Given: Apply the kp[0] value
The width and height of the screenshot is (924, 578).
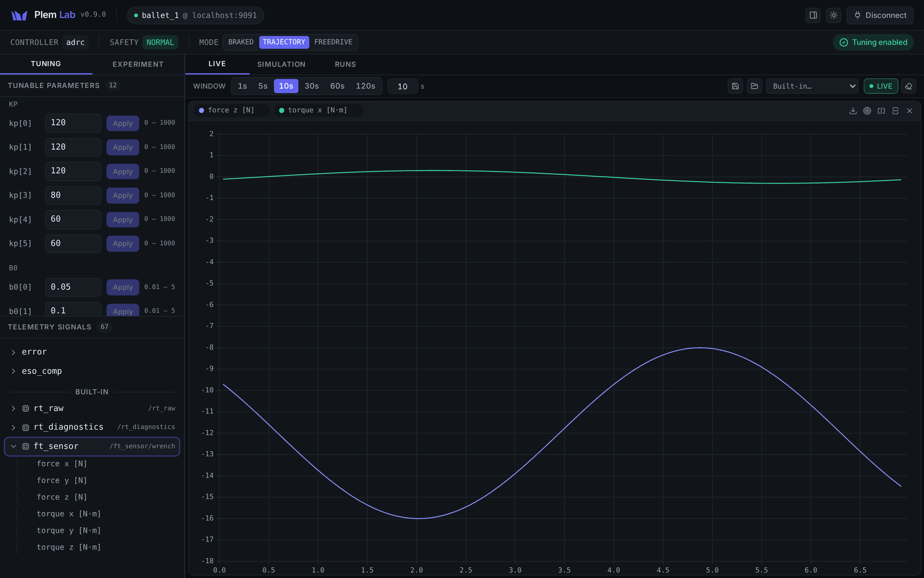Looking at the screenshot, I should click(123, 123).
